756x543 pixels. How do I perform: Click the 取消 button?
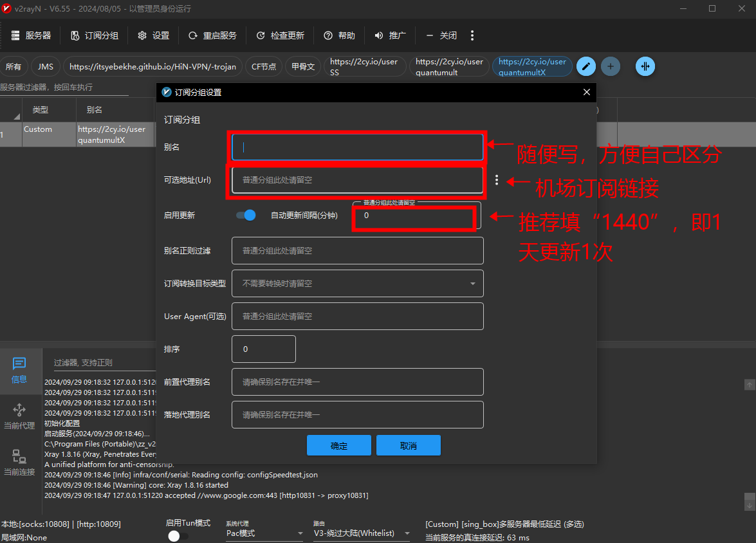tap(408, 445)
